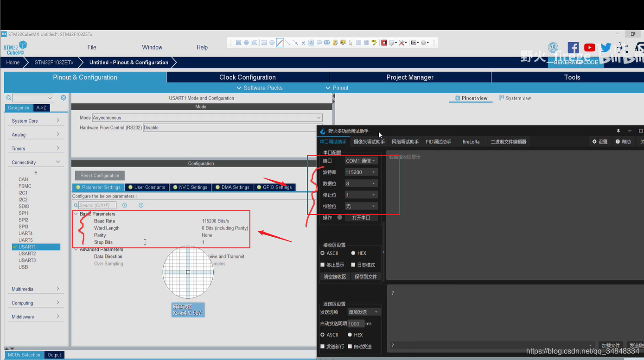Select ASCII in 接收区设置
This screenshot has height=360, width=644.
point(330,253)
